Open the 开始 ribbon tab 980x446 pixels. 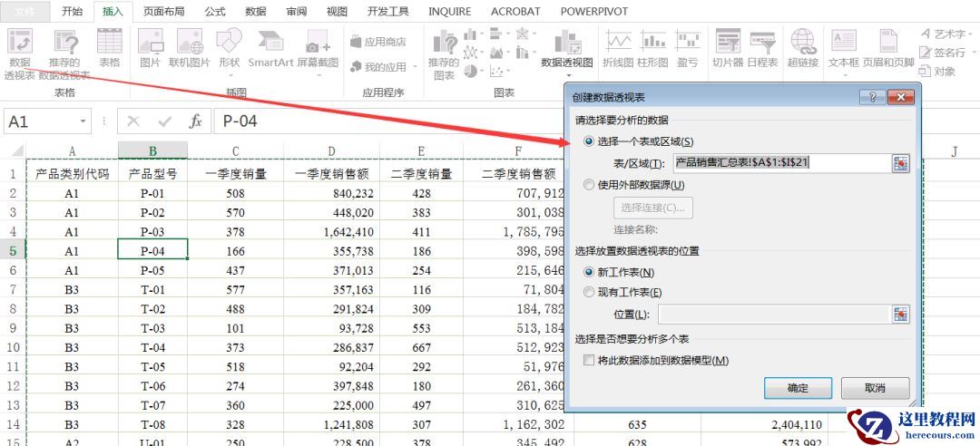(72, 11)
